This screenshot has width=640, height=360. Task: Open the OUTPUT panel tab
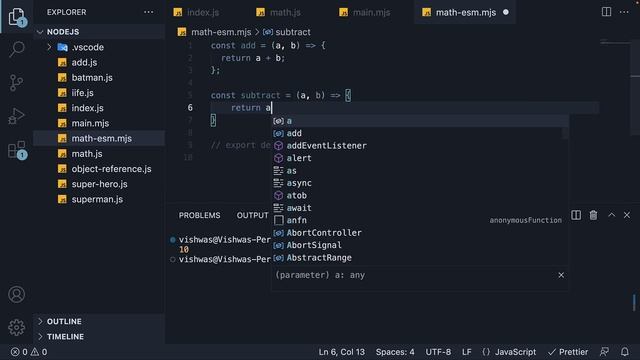(252, 215)
